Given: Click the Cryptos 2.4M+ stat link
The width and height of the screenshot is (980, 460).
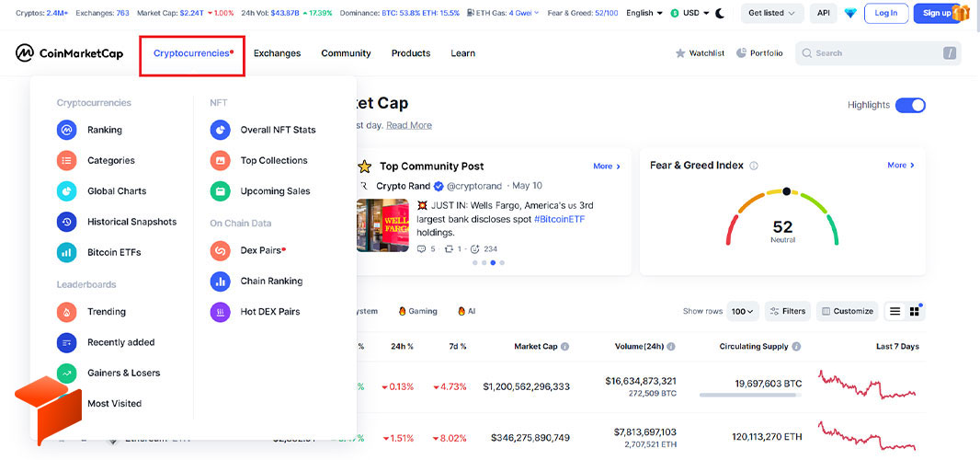Looking at the screenshot, I should coord(42,13).
